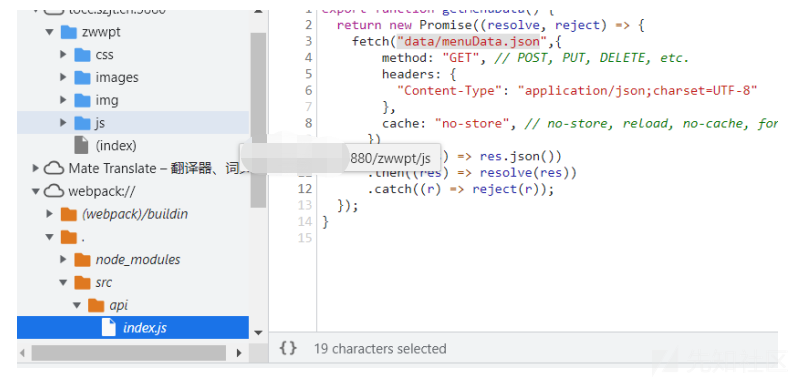Collapse the src folder arrow

coord(63,282)
